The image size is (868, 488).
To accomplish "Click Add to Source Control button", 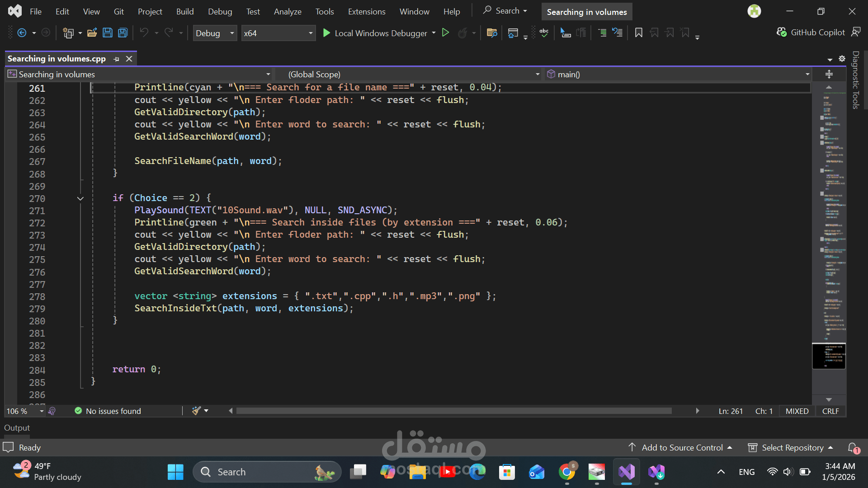I will 680,447.
